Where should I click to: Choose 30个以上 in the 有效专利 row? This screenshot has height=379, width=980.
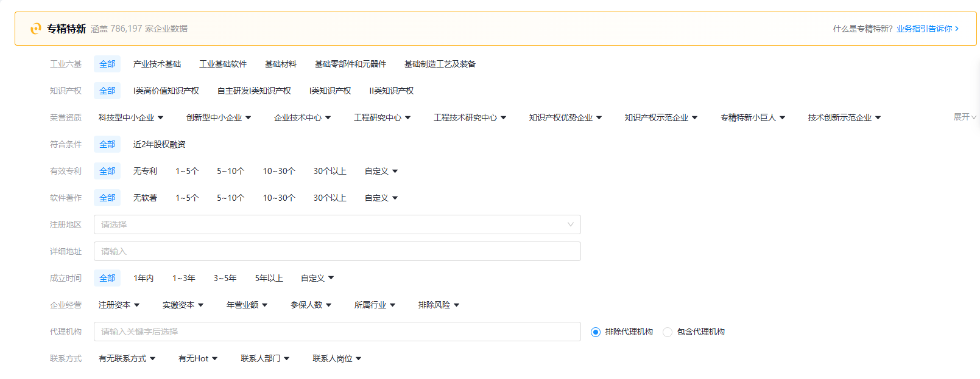pyautogui.click(x=330, y=171)
